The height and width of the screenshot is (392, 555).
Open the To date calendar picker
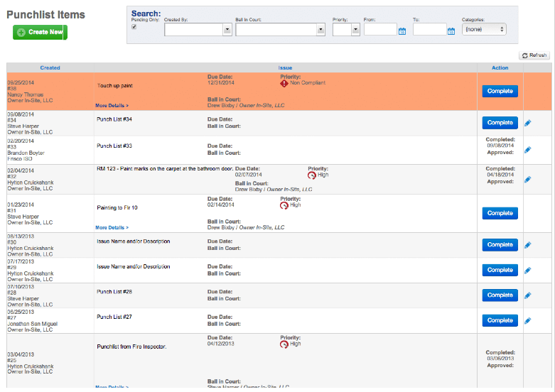451,31
